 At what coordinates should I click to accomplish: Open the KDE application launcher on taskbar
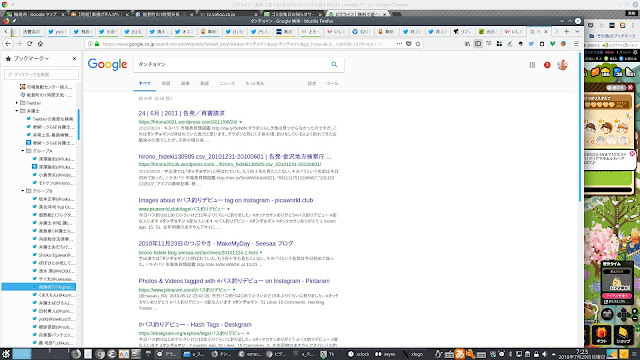[x=6, y=354]
